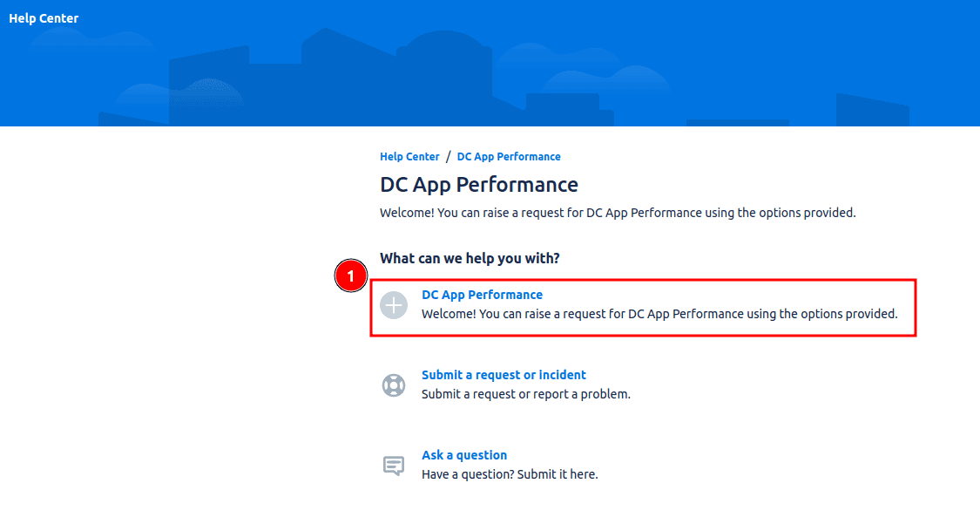Click the lifebuoy icon for request or incident
This screenshot has height=524, width=980.
click(394, 385)
